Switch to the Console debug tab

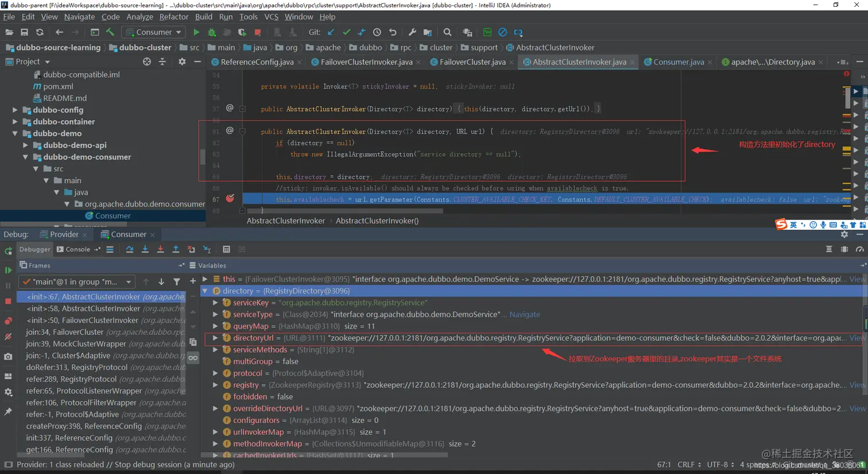[73, 249]
